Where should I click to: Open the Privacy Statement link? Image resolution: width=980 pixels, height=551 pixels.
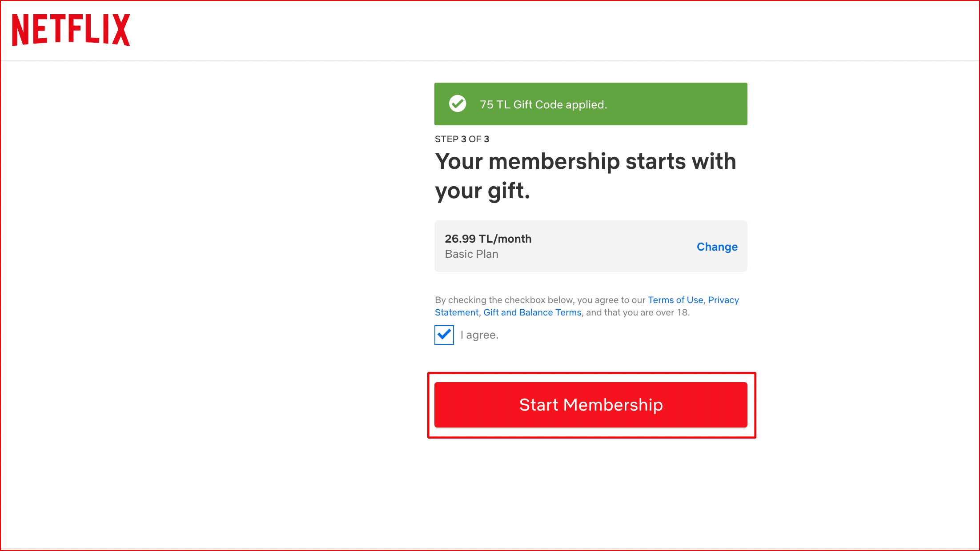723,300
